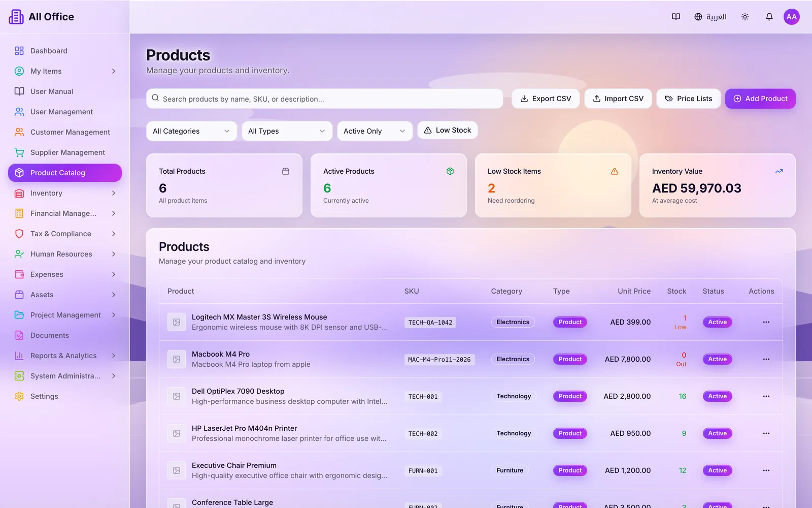Image resolution: width=812 pixels, height=508 pixels.
Task: Open the All Types dropdown
Action: 287,131
